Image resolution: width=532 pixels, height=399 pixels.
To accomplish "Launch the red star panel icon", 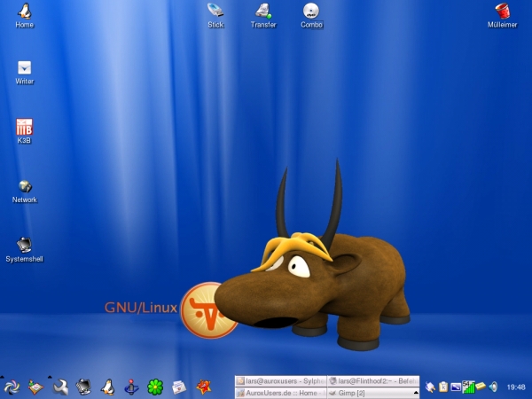I will click(203, 387).
